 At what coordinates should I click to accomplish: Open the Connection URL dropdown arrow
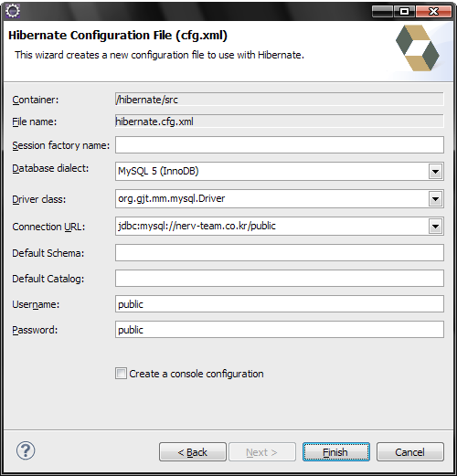coord(435,227)
